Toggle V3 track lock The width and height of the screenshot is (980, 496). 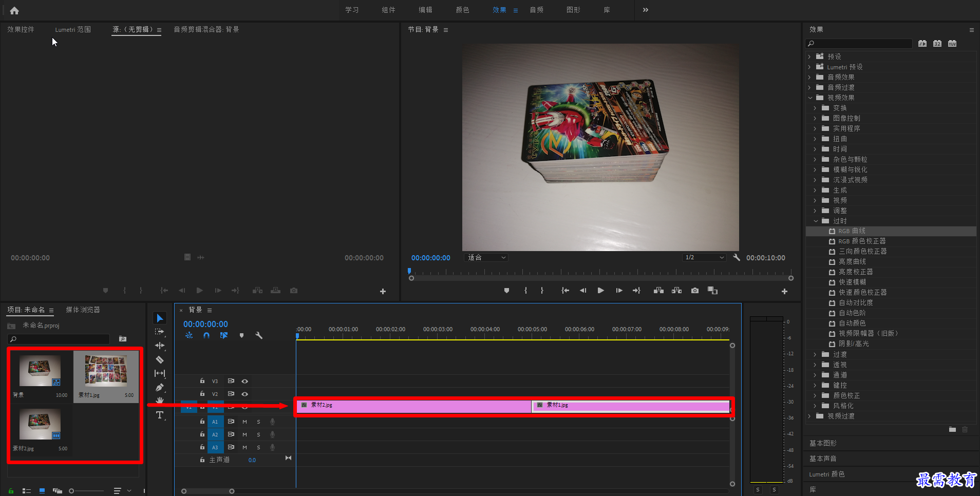(x=202, y=381)
